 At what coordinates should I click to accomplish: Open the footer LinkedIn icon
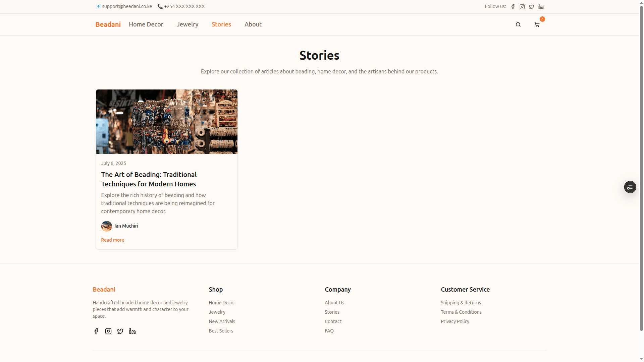point(132,331)
